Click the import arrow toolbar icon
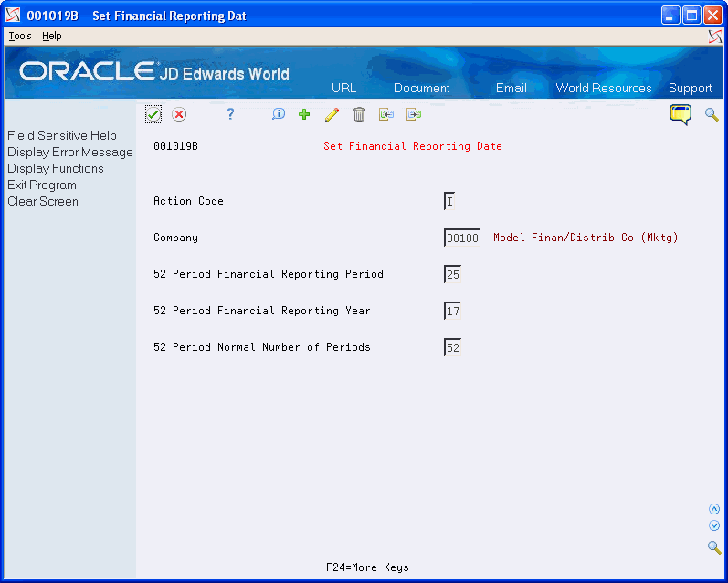 pos(385,114)
